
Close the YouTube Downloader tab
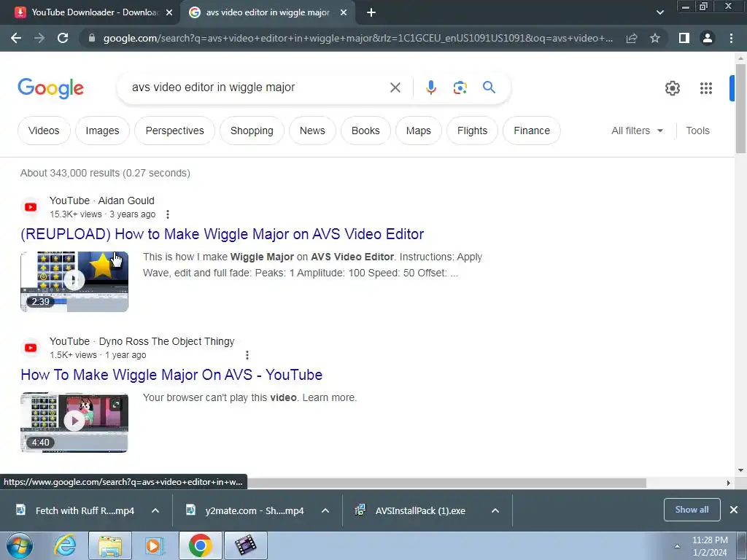point(169,13)
